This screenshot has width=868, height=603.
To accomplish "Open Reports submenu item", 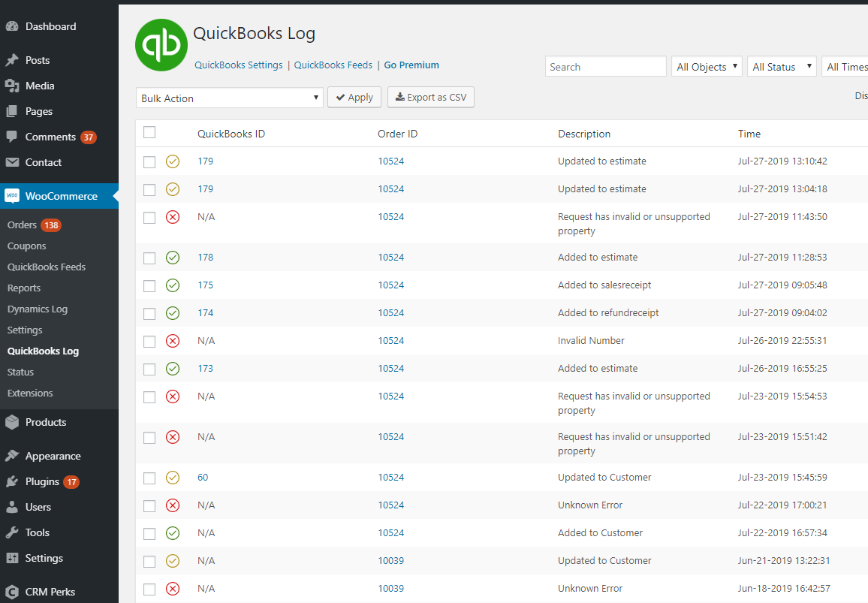I will 24,288.
